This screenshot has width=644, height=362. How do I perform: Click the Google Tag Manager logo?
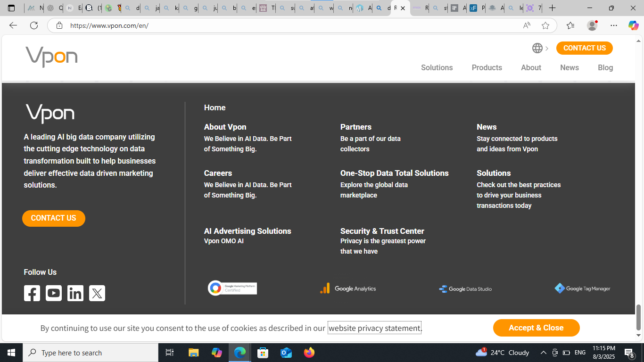[583, 288]
